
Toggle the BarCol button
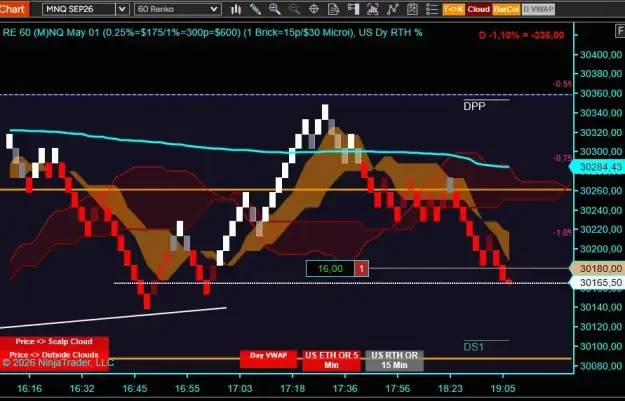[x=506, y=9]
